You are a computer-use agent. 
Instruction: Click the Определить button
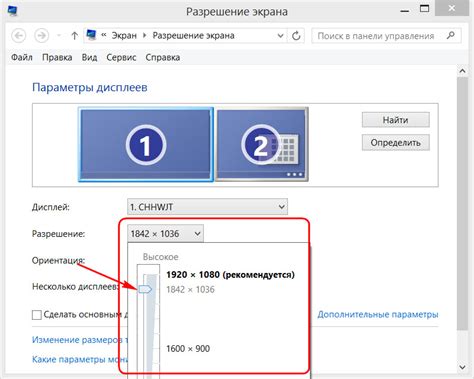tap(396, 143)
